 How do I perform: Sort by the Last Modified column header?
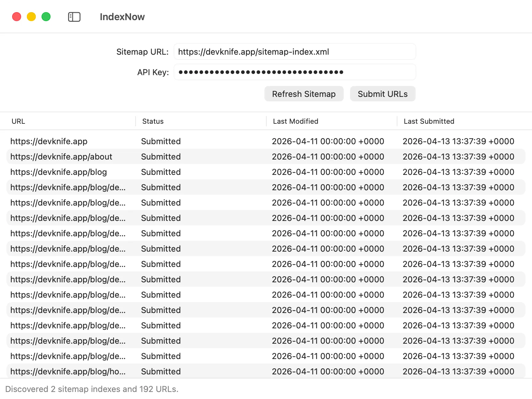pos(295,121)
